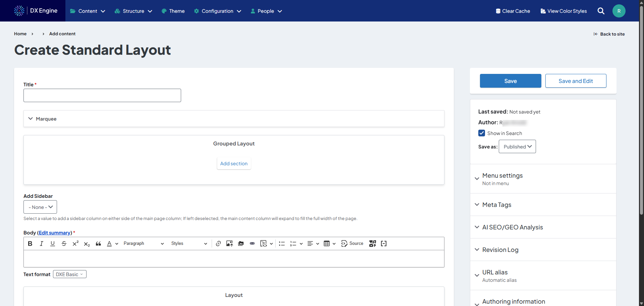Click the page vertical scrollbar
This screenshot has height=306, width=644.
(x=641, y=111)
